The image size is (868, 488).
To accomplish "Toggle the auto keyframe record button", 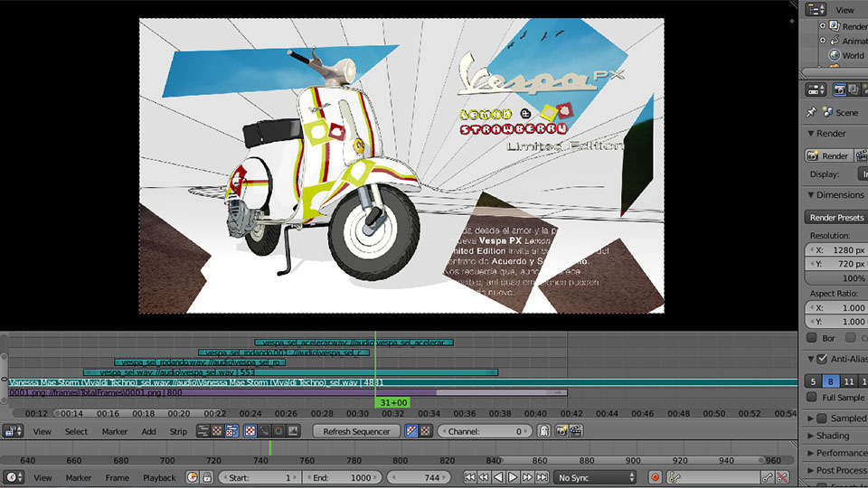I will pos(655,477).
